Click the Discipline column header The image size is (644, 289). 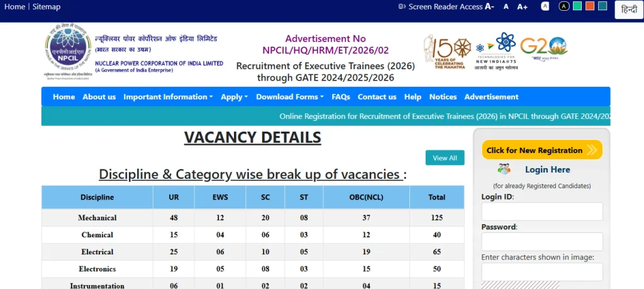coord(97,197)
